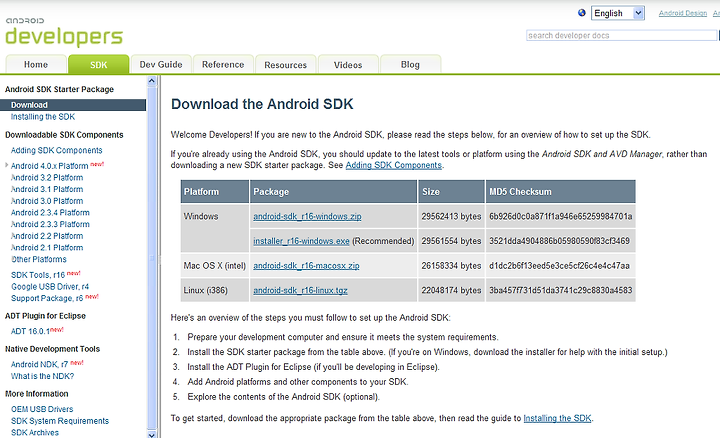Viewport: 720px width, 438px height.
Task: Click the Windows platform cell
Action: [x=214, y=229]
